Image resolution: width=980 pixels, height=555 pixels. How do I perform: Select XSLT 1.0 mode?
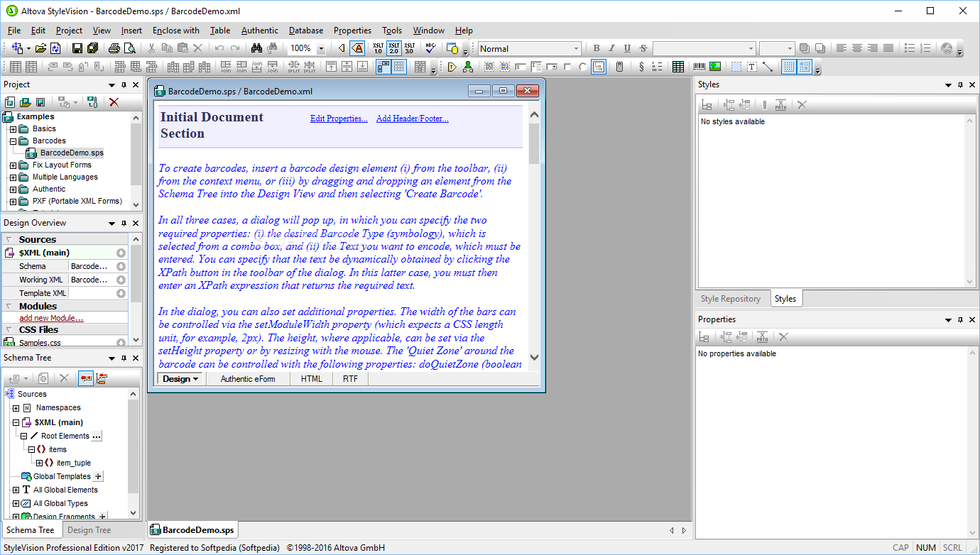tap(378, 48)
